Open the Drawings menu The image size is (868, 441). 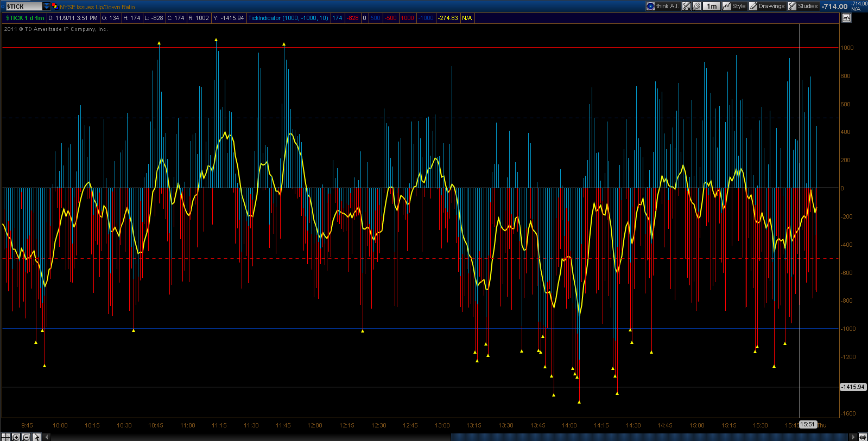[x=767, y=7]
